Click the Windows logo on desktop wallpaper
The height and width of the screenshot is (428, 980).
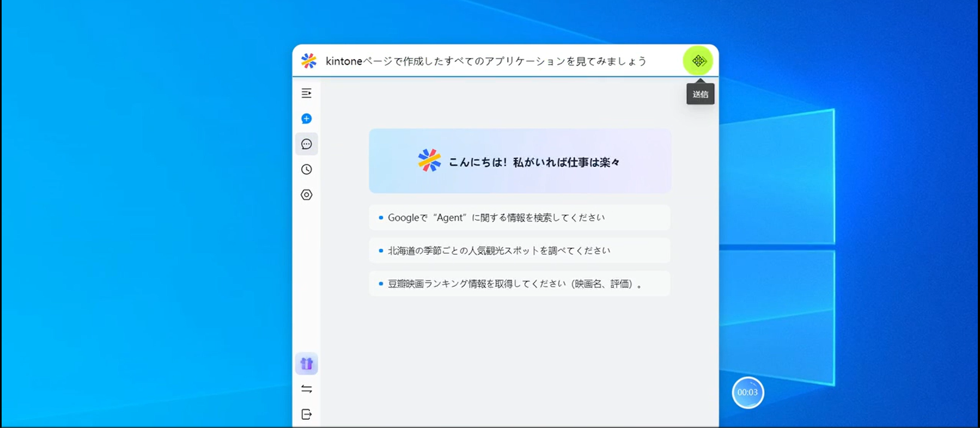tap(778, 245)
